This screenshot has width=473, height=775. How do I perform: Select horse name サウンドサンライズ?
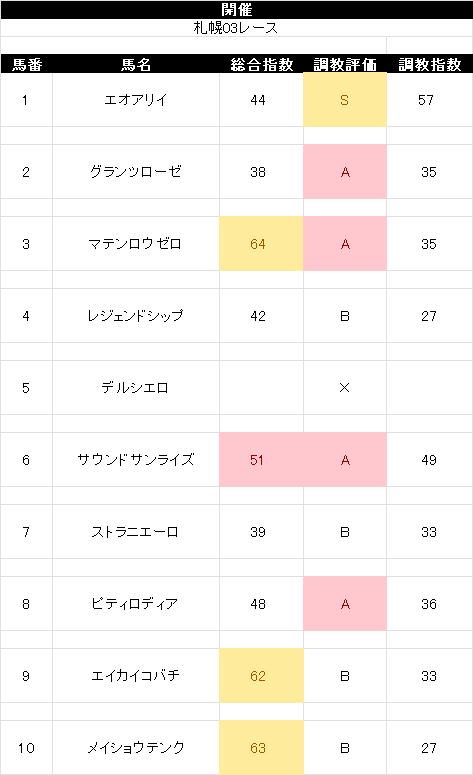click(x=136, y=460)
